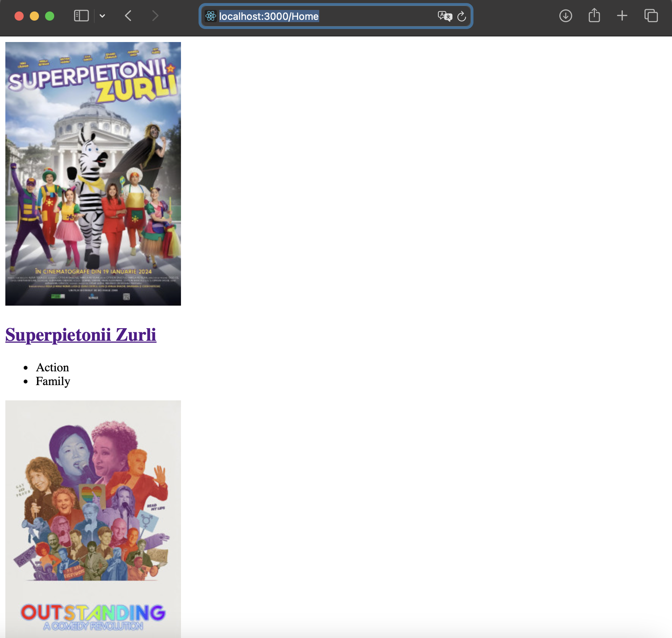
Task: Open the page translate icon
Action: pos(445,16)
